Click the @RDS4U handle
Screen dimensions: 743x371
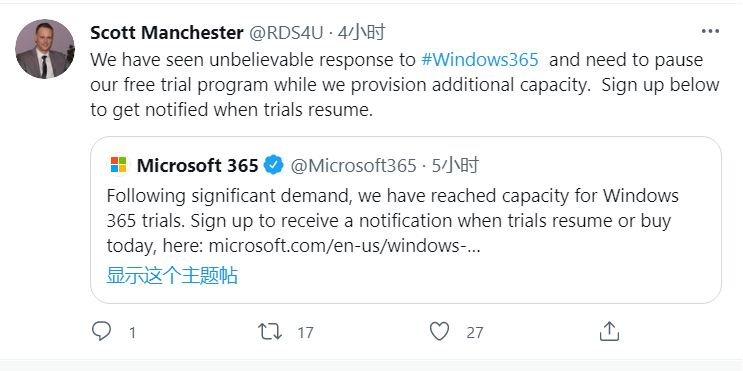tap(286, 33)
